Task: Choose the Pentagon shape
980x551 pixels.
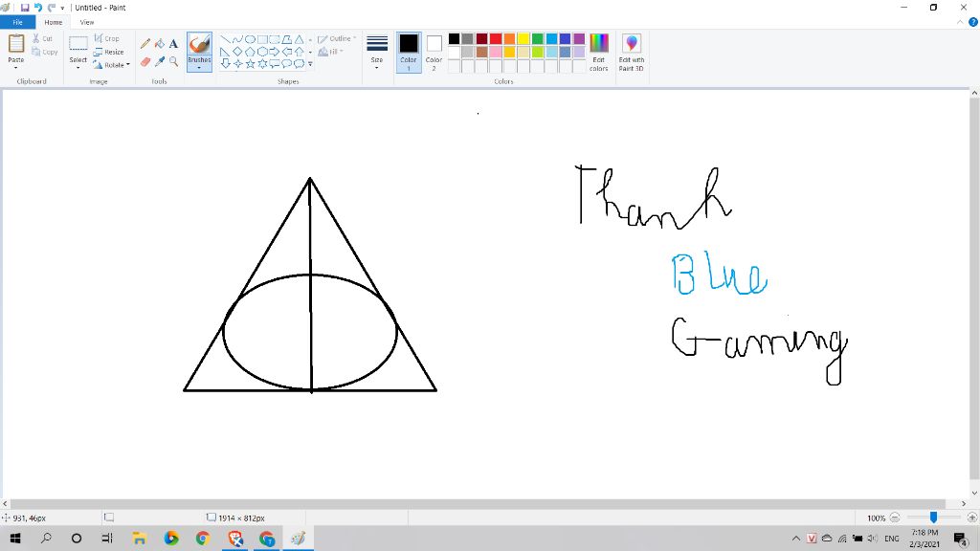Action: pyautogui.click(x=250, y=52)
